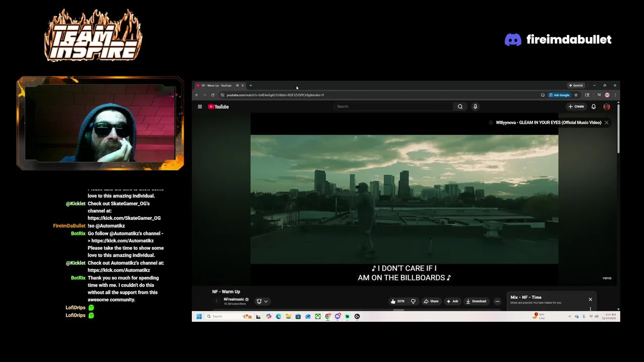The image size is (644, 362).
Task: Click the Ask Google button
Action: pos(559,95)
